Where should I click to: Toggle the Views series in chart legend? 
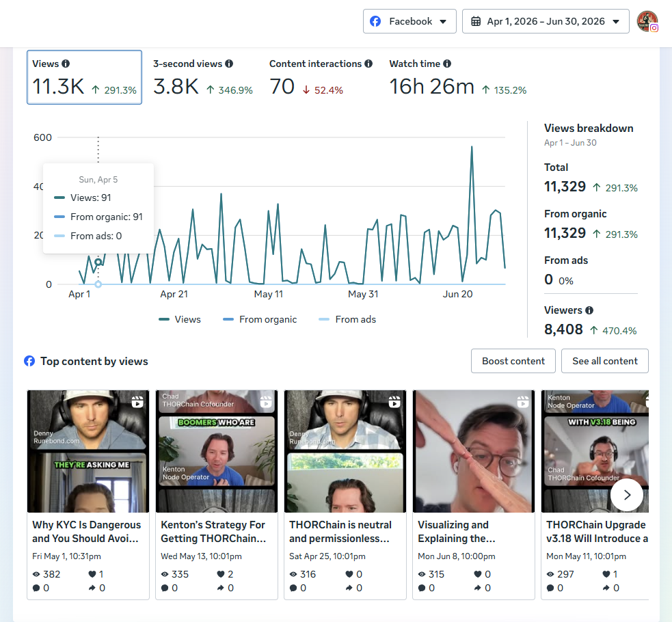click(x=180, y=319)
